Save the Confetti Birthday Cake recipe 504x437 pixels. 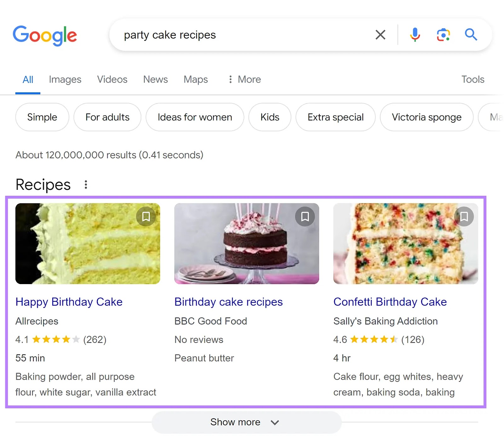[x=464, y=216]
